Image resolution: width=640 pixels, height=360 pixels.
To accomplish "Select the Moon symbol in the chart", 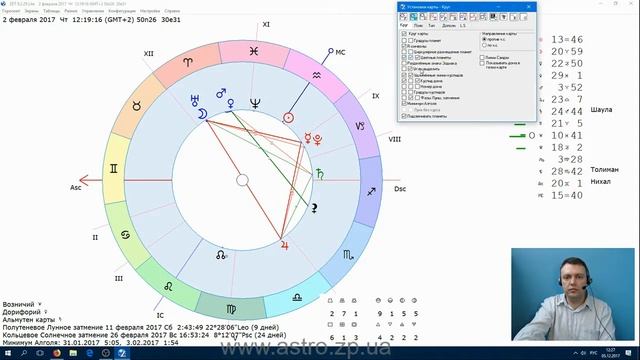I will coord(203,114).
